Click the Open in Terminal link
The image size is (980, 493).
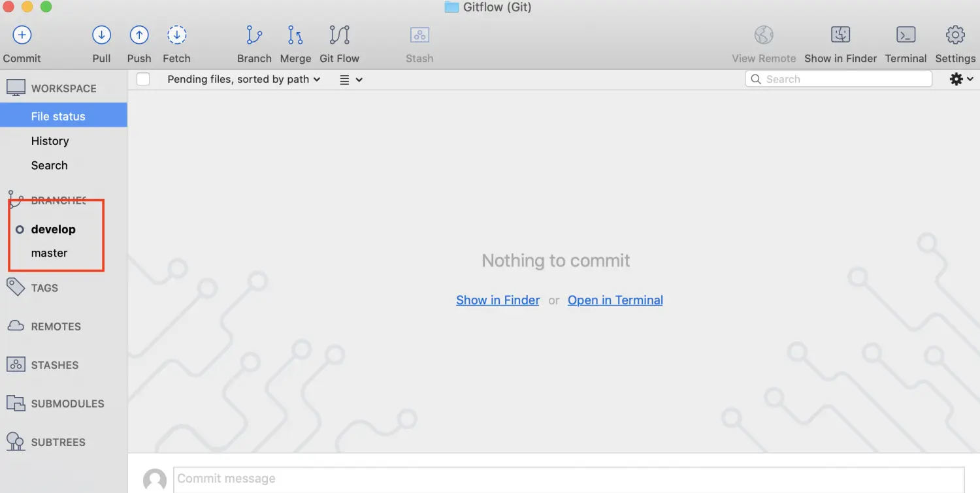(x=615, y=300)
